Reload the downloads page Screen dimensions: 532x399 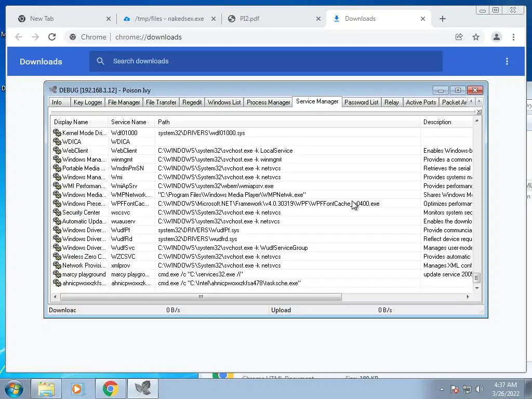[x=52, y=37]
